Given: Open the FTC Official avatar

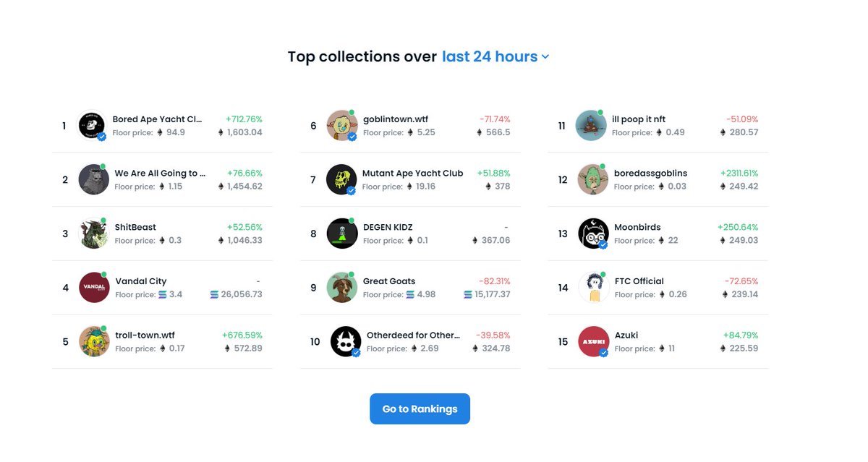Looking at the screenshot, I should 593,288.
